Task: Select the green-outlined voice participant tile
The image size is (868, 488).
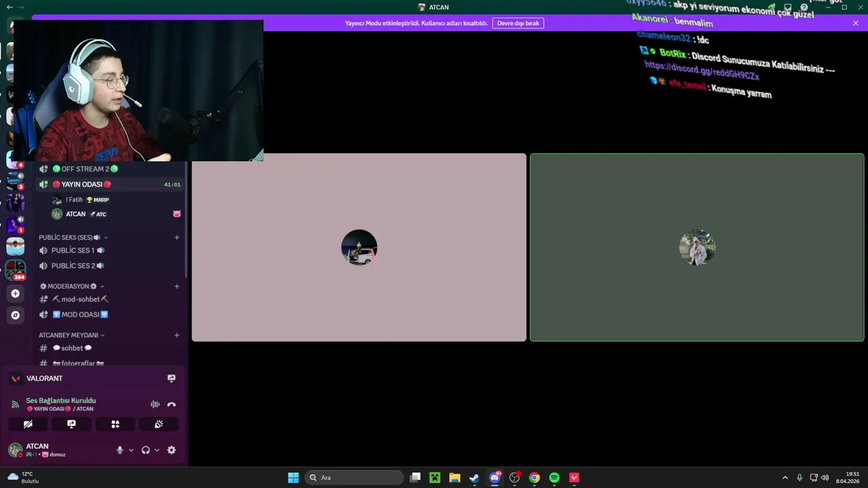Action: tap(697, 247)
